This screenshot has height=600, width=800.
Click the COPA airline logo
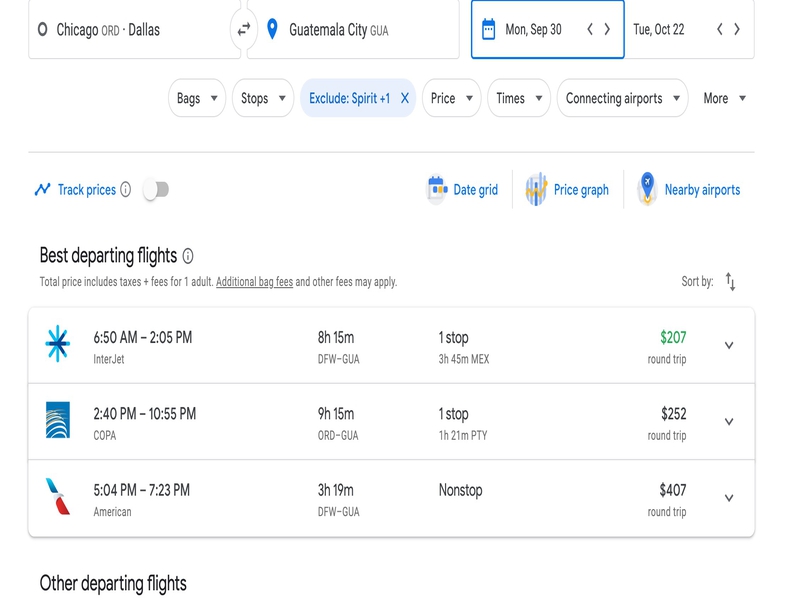click(x=58, y=420)
